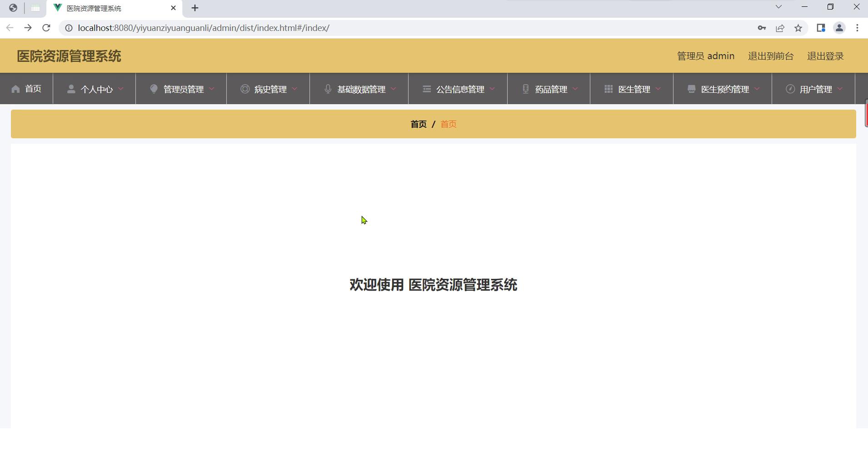Reload the page using refresh icon
This screenshot has width=868, height=464.
coord(46,28)
